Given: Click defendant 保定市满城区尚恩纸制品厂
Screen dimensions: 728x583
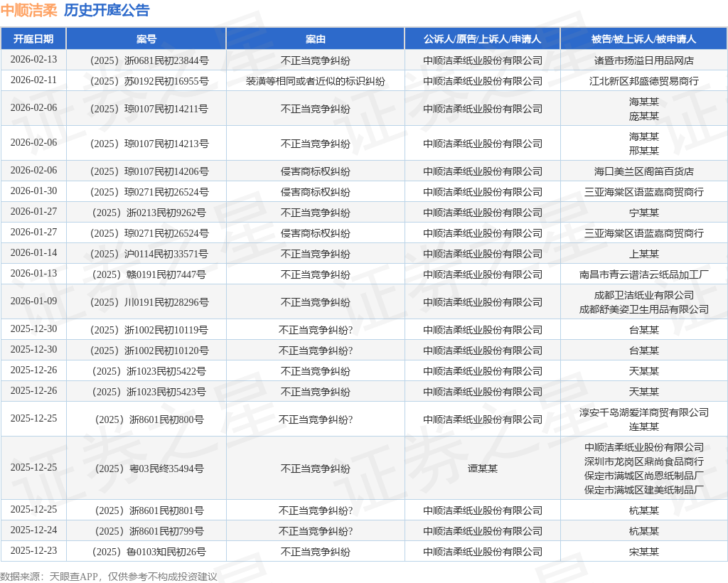Looking at the screenshot, I should (x=644, y=476).
